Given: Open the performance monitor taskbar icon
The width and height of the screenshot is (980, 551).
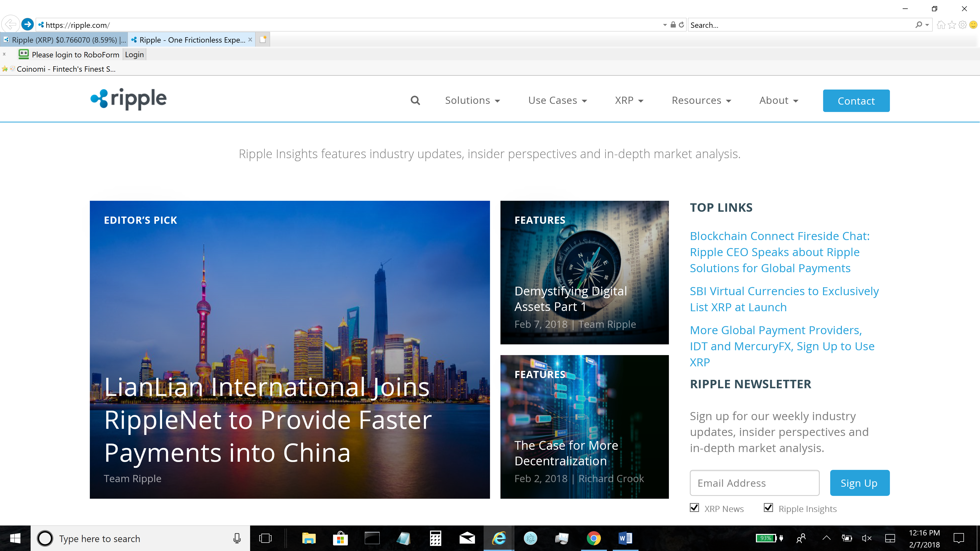Looking at the screenshot, I should (x=562, y=539).
